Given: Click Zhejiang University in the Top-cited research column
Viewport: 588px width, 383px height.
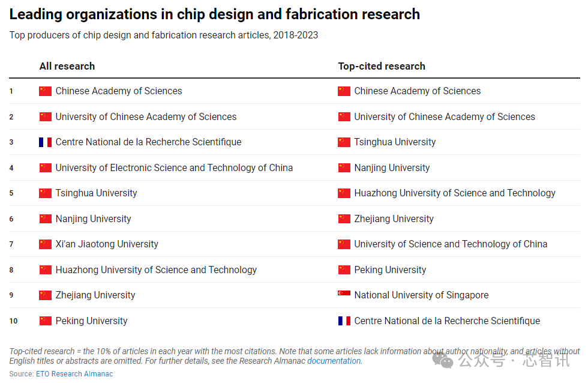Looking at the screenshot, I should (x=394, y=219).
